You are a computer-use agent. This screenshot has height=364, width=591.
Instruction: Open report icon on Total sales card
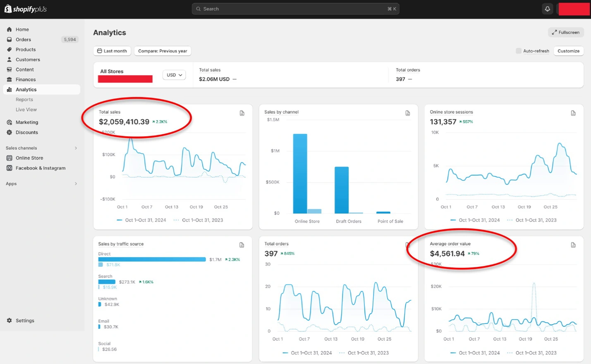(242, 113)
